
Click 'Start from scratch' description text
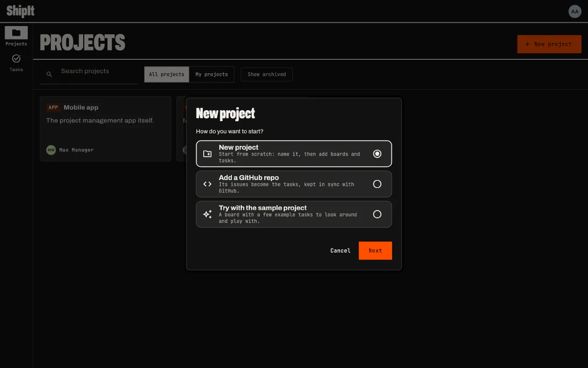(x=289, y=157)
